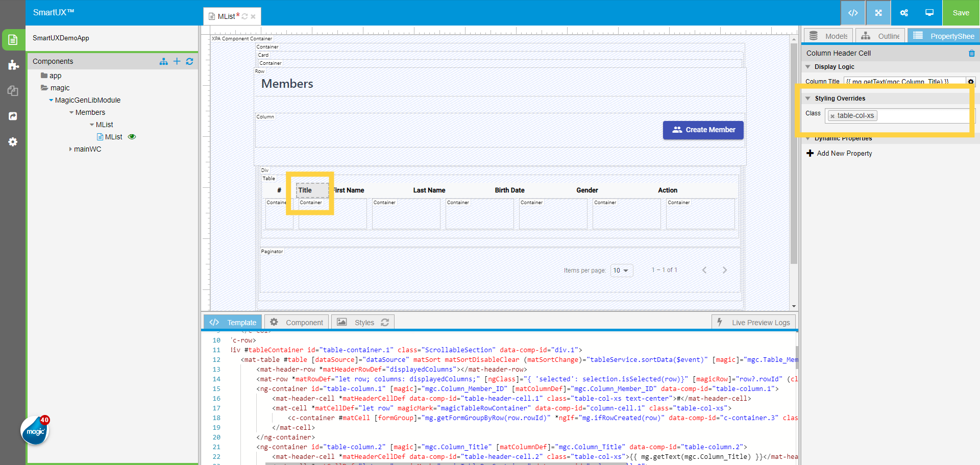Delete Column Header Cell with trash icon
The width and height of the screenshot is (980, 465).
pyautogui.click(x=971, y=53)
